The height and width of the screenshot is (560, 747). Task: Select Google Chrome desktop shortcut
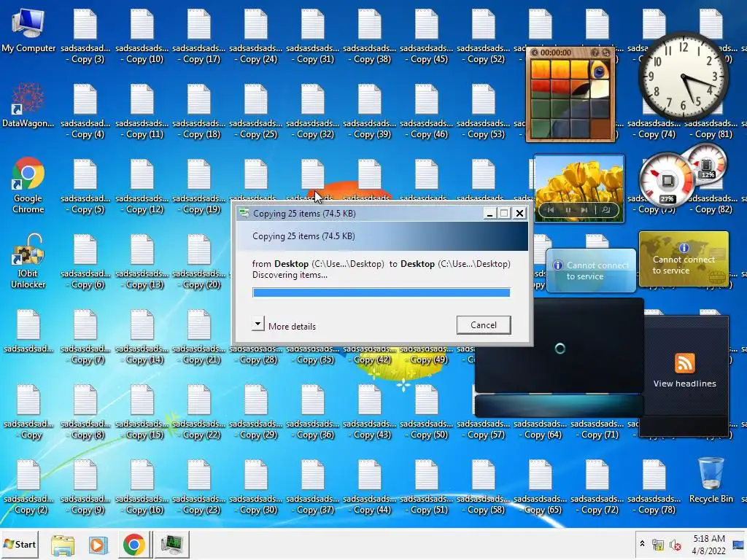(x=28, y=184)
